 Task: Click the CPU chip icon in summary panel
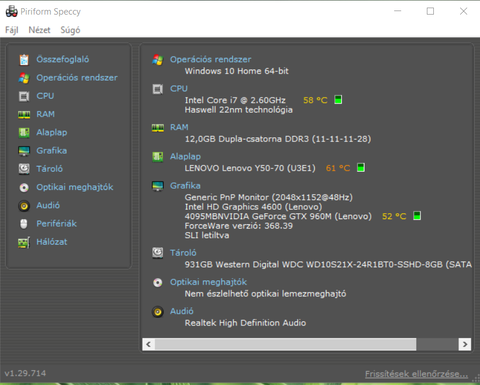tap(158, 89)
